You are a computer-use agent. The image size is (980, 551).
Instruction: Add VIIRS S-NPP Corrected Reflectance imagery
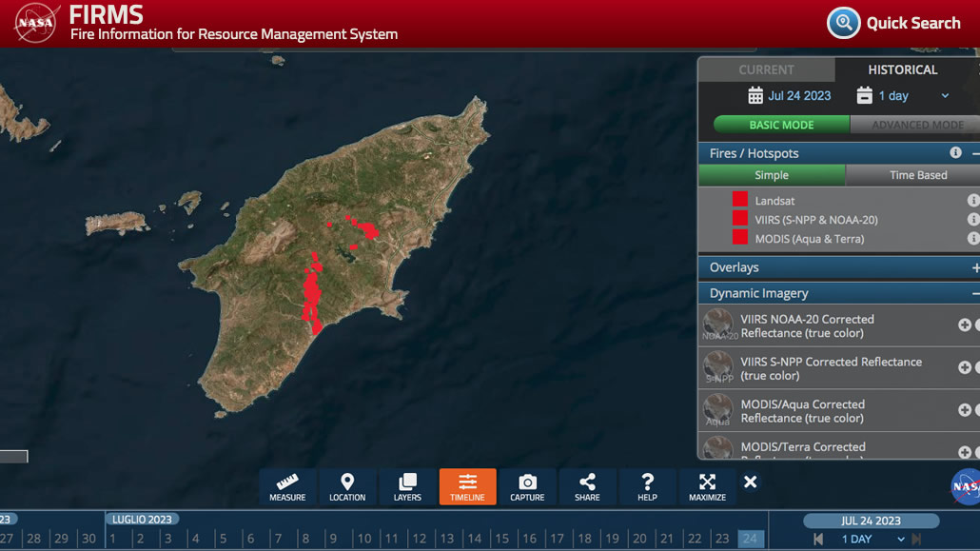click(965, 367)
